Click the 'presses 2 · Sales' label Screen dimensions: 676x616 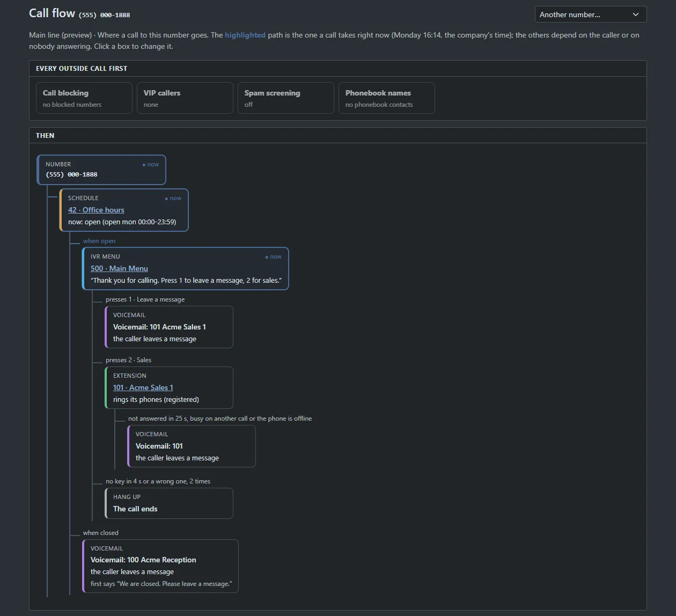pyautogui.click(x=128, y=360)
